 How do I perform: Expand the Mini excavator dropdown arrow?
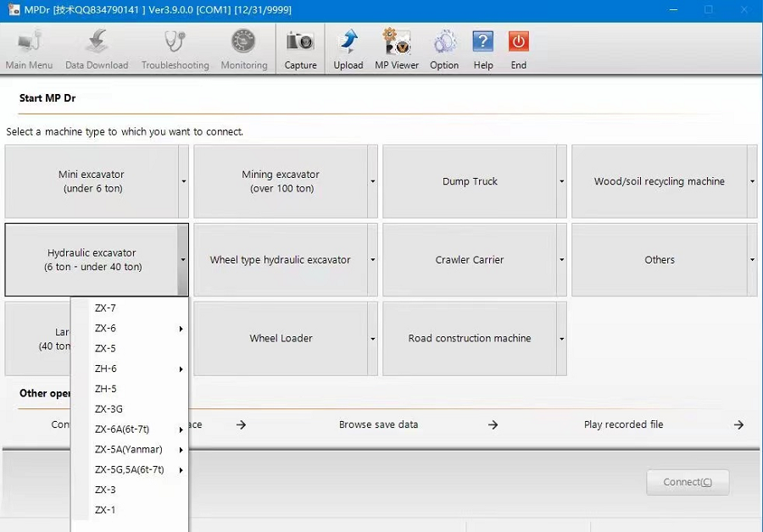(183, 181)
